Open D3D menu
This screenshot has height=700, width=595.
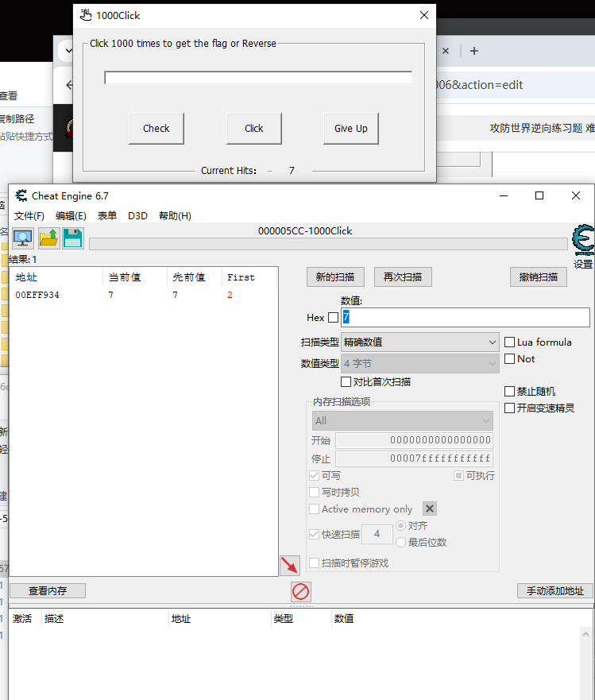[x=137, y=215]
